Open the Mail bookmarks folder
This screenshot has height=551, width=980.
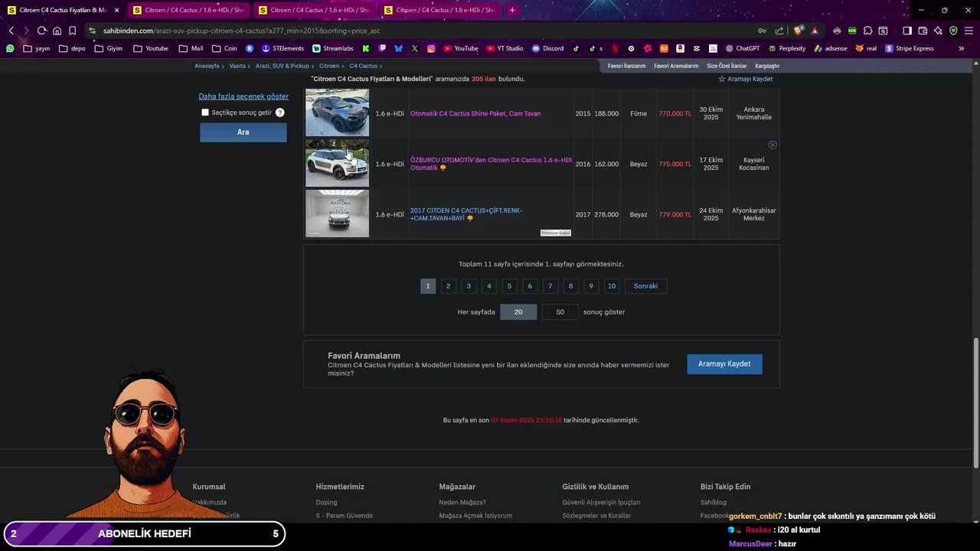click(x=191, y=48)
